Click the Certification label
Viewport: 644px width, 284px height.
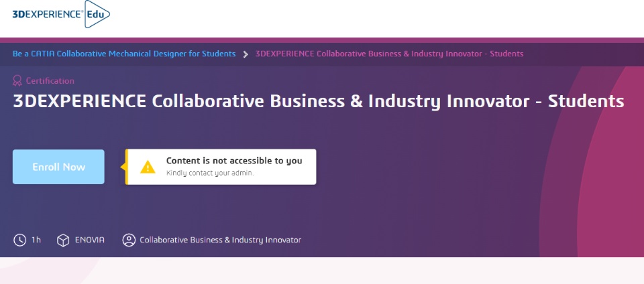click(50, 81)
